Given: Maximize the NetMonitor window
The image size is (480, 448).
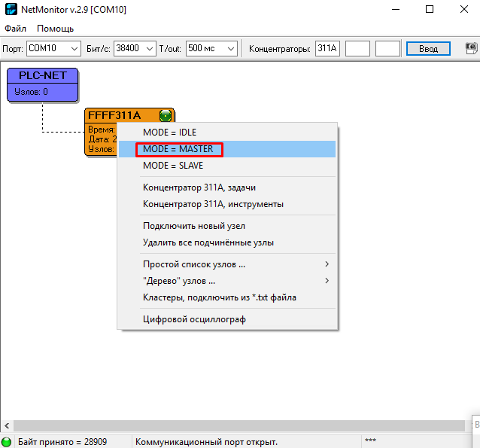Looking at the screenshot, I should click(430, 9).
